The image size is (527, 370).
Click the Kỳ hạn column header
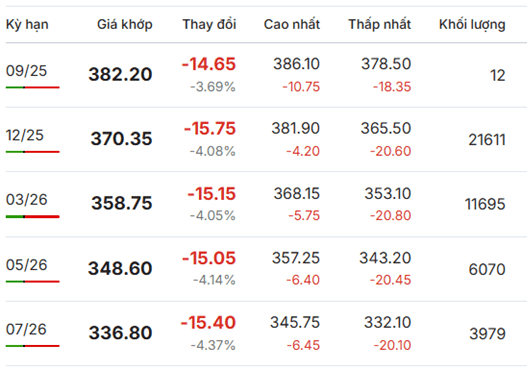point(27,25)
